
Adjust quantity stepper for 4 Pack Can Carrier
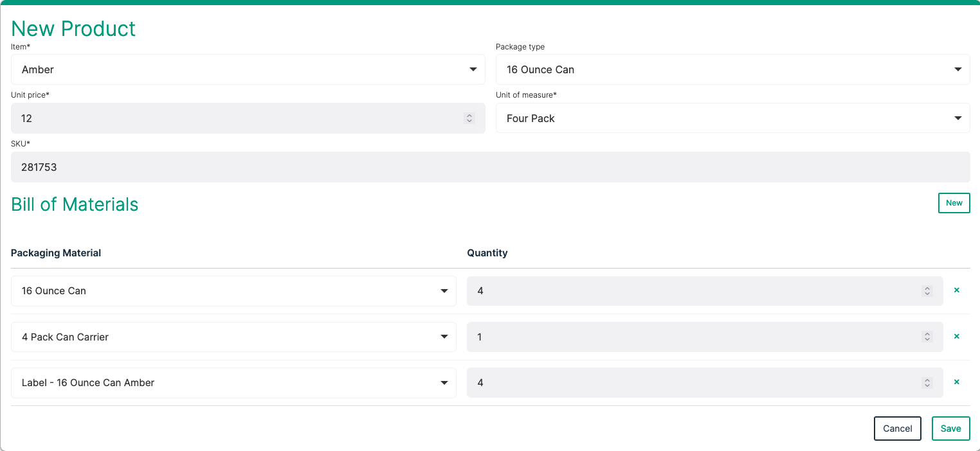coord(927,337)
